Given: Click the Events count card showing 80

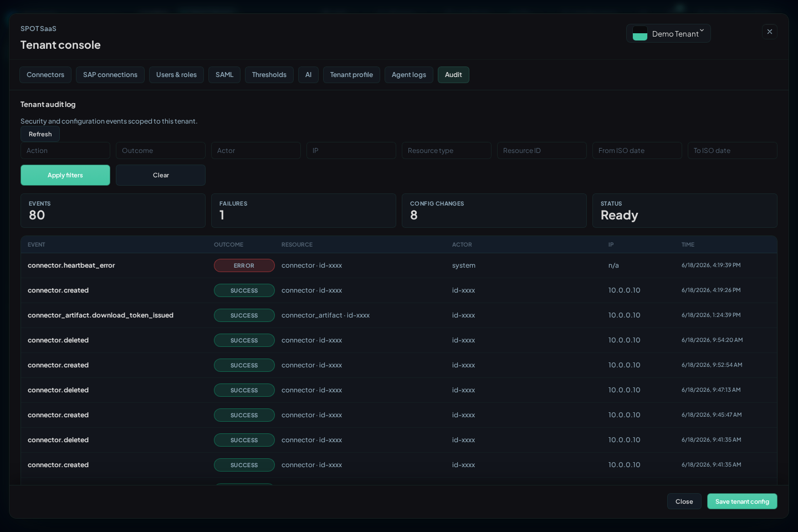Looking at the screenshot, I should tap(113, 211).
